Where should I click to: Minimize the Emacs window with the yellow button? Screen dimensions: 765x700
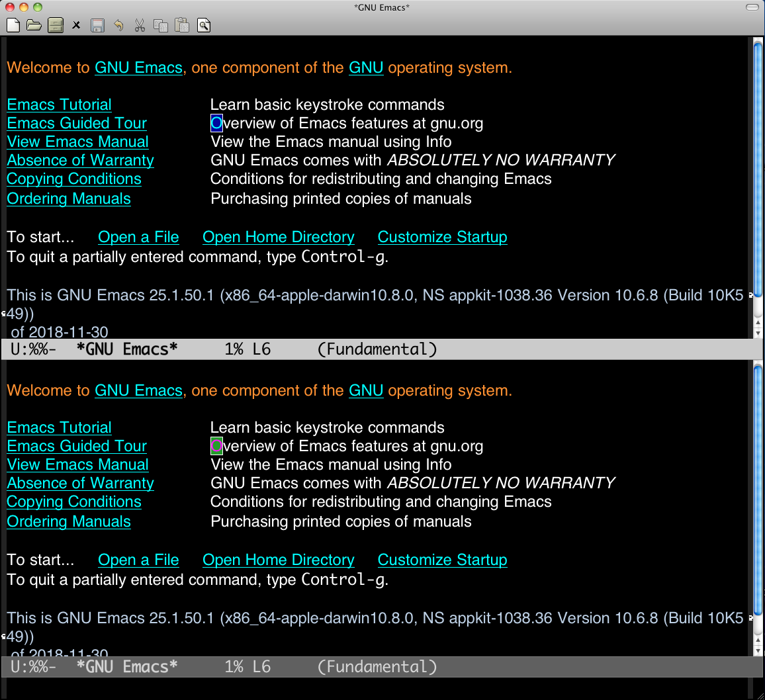pos(23,7)
